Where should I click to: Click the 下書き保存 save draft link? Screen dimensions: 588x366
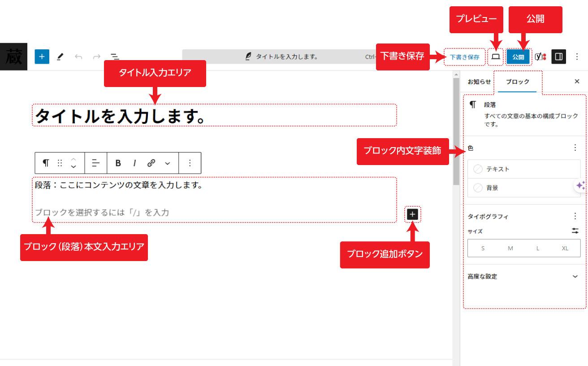[464, 57]
